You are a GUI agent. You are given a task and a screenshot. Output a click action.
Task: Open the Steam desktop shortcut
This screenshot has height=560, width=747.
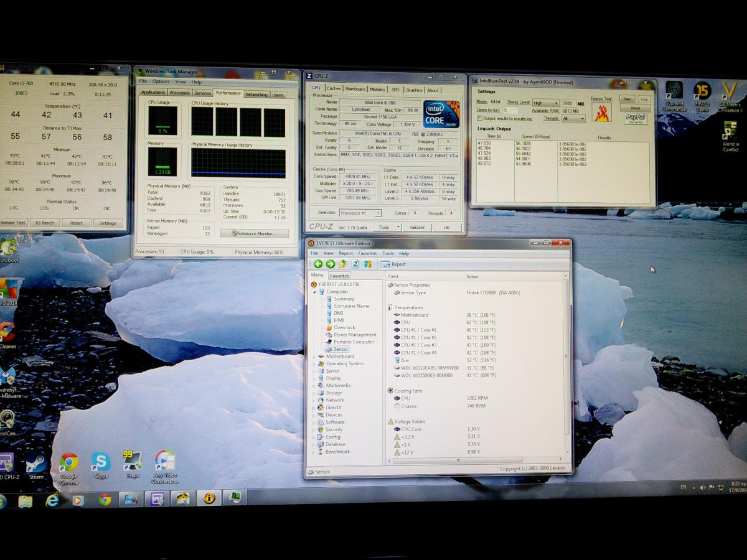36,467
